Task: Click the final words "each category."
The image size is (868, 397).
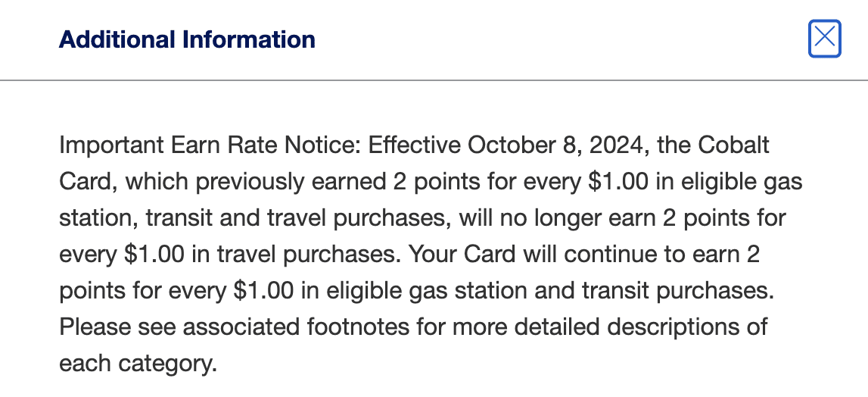Action: [138, 364]
